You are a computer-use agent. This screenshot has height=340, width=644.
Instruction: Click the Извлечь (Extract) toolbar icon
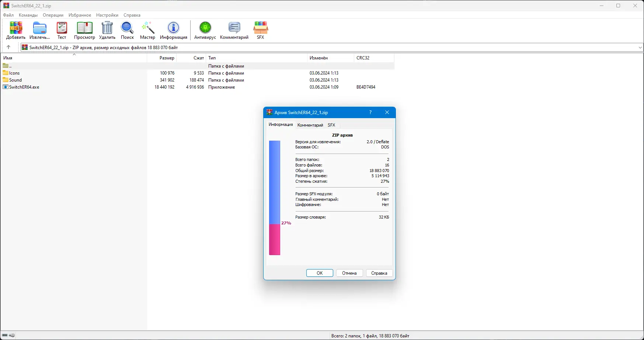(x=39, y=28)
